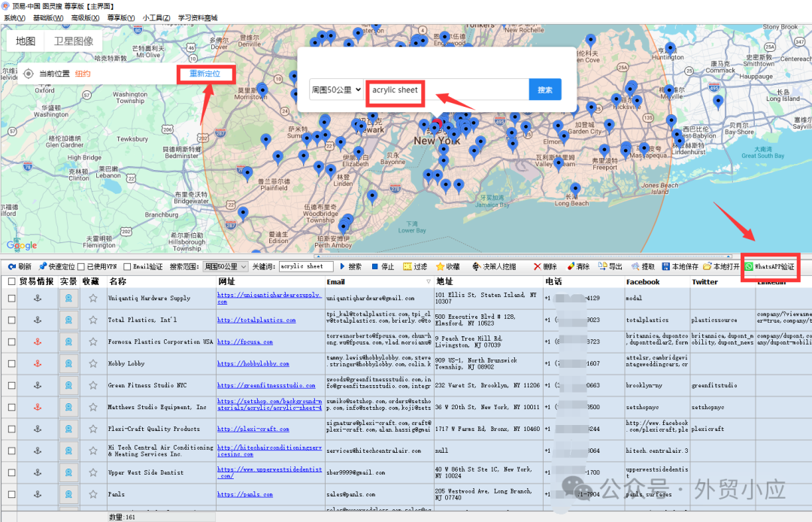Open the 周围50公里 dropdown in map search box
Viewport: 812px width, 522px height.
[335, 90]
